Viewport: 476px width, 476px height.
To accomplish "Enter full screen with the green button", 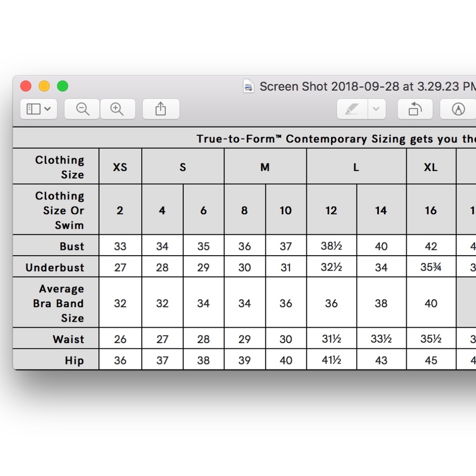I will coord(63,86).
